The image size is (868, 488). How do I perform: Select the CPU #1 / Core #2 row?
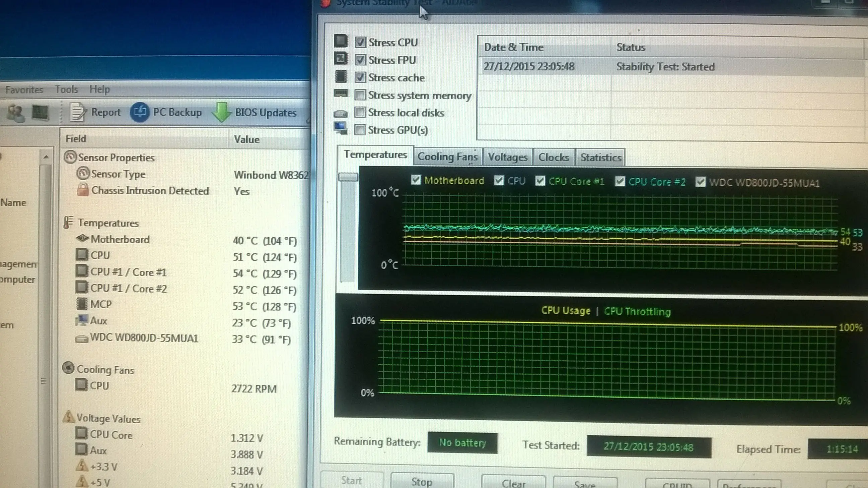pyautogui.click(x=185, y=289)
